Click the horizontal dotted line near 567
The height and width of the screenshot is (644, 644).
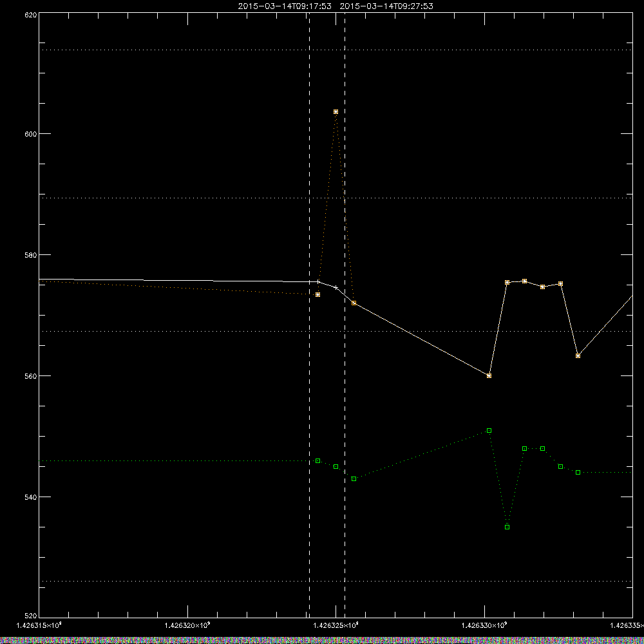pos(336,331)
